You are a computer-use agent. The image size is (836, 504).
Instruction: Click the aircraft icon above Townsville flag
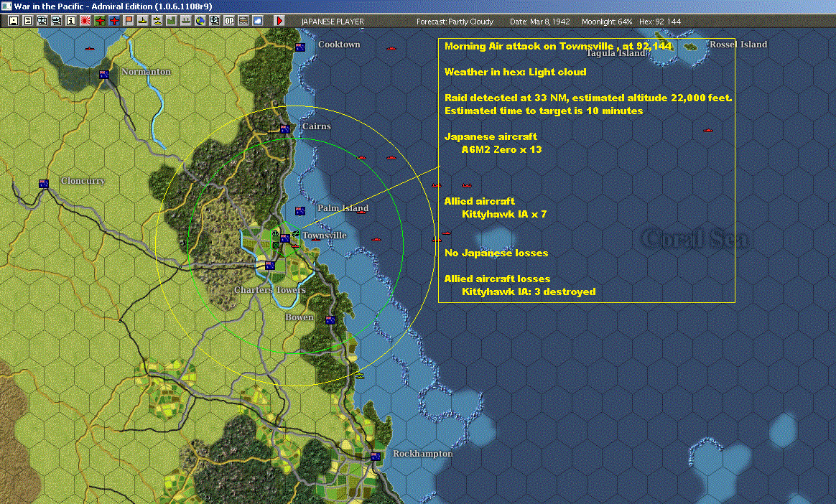pyautogui.click(x=295, y=233)
